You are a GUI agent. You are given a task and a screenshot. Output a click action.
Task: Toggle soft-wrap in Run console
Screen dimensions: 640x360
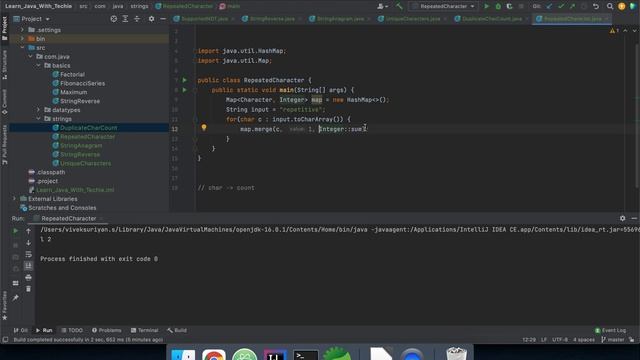click(28, 254)
